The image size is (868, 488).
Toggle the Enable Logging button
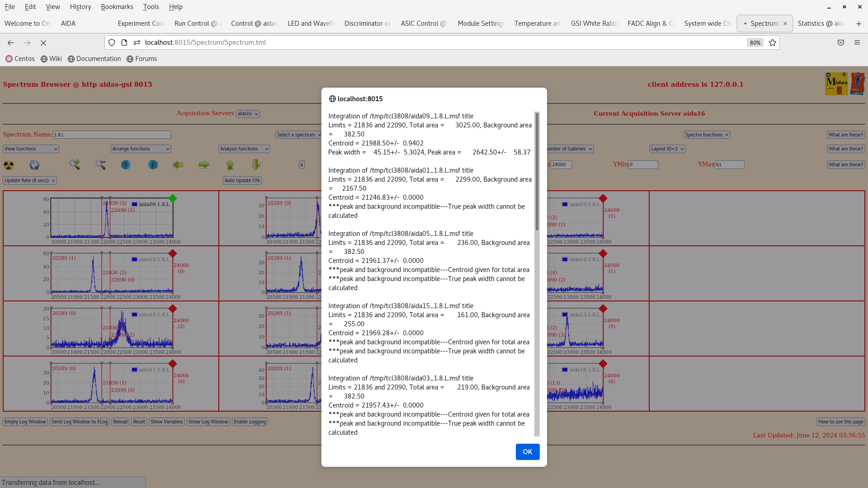[250, 422]
